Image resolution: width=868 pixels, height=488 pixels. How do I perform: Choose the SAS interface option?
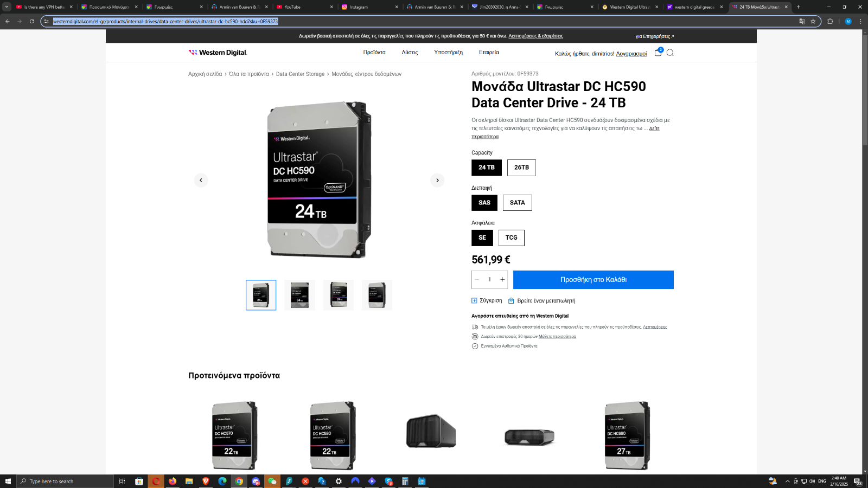pyautogui.click(x=484, y=203)
